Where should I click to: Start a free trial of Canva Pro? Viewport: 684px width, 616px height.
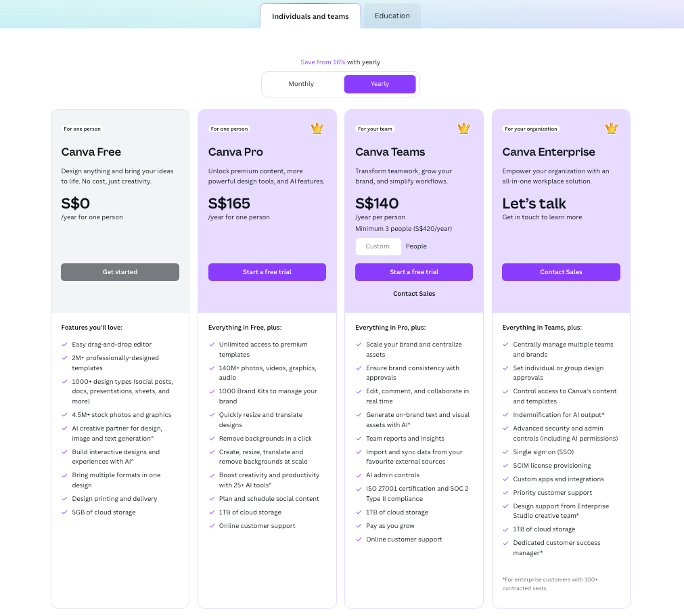(267, 272)
